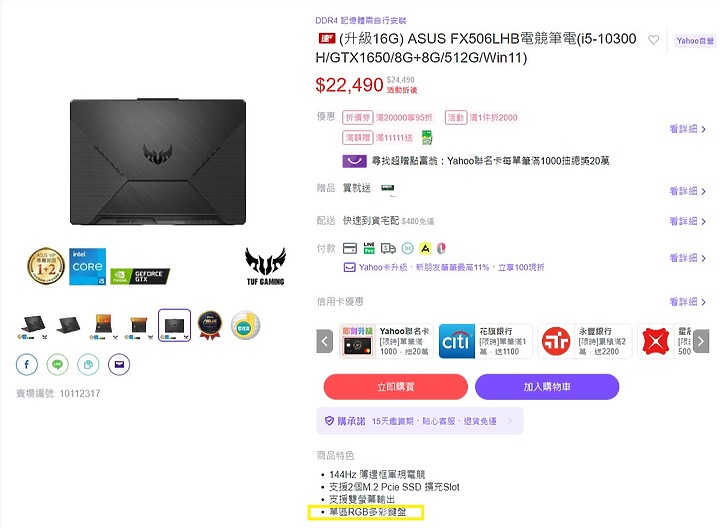
Task: Add product to wishlist with heart icon
Action: [x=653, y=40]
